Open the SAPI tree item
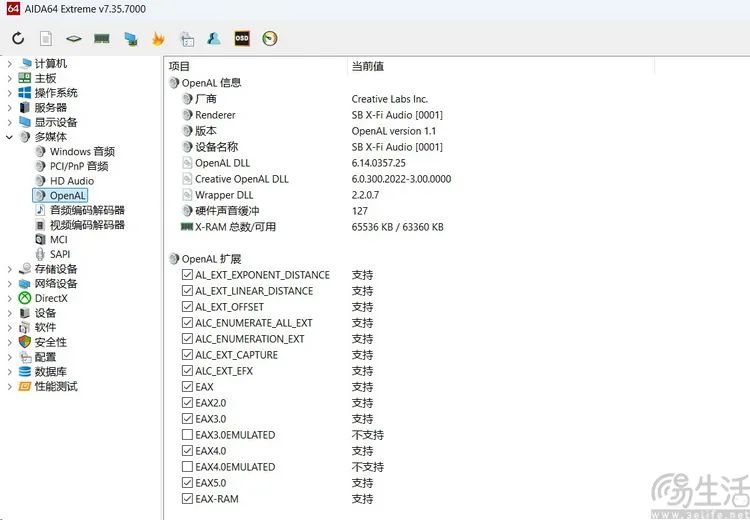The width and height of the screenshot is (750, 520). click(x=60, y=254)
